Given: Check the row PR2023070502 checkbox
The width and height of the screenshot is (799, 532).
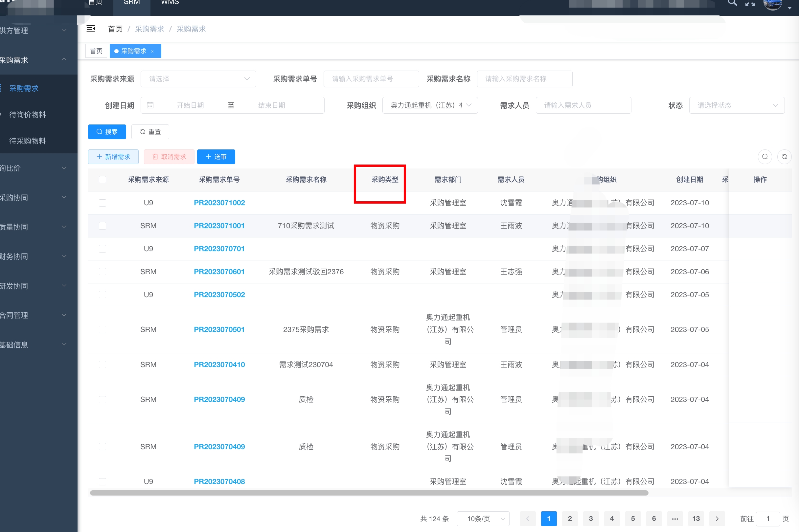Looking at the screenshot, I should (103, 295).
